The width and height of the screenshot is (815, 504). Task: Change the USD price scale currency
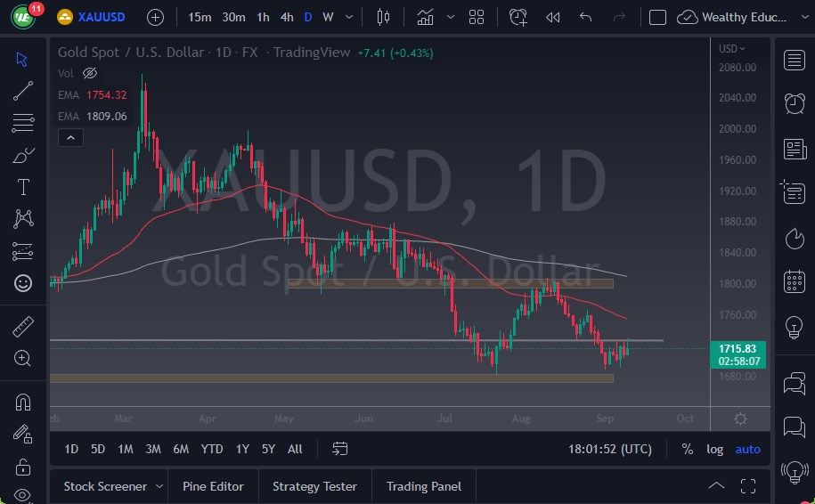[x=732, y=48]
